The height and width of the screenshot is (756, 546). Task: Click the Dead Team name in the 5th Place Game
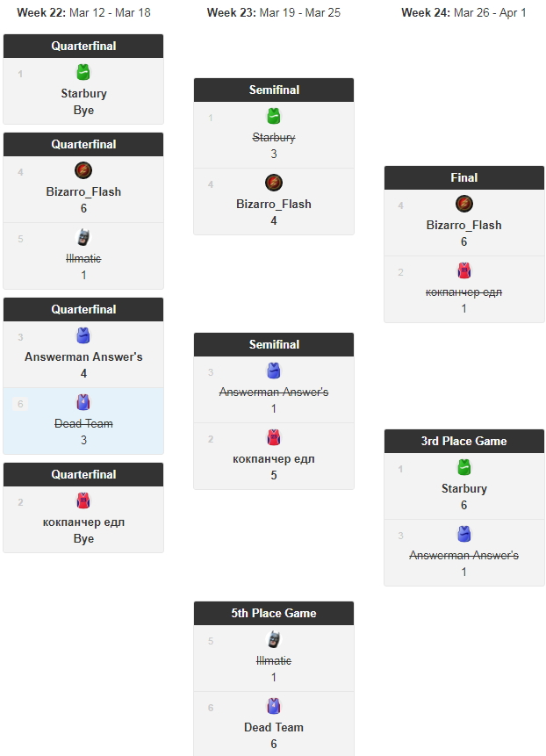coord(274,728)
